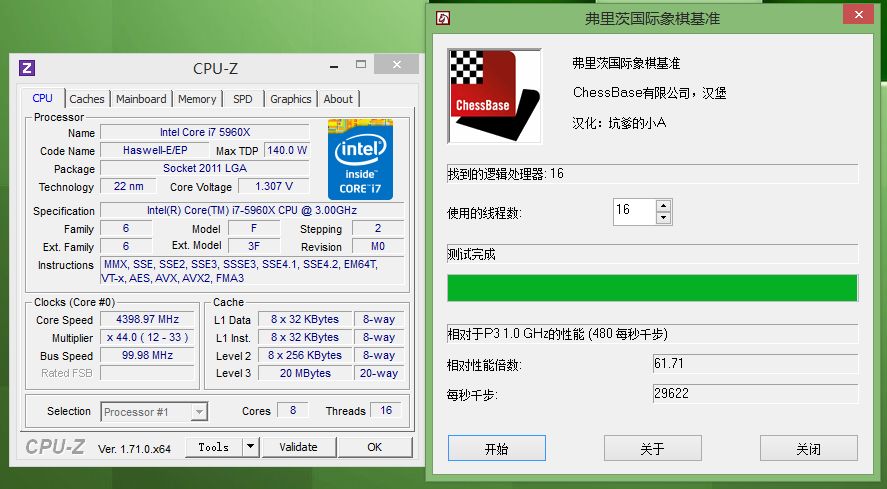Click the ChessBase logo image
The width and height of the screenshot is (887, 489).
[494, 96]
